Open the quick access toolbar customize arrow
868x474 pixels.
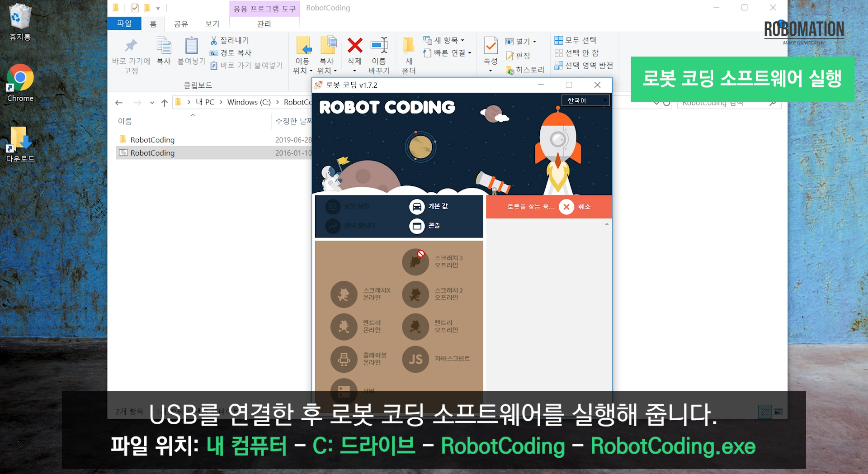[x=158, y=8]
